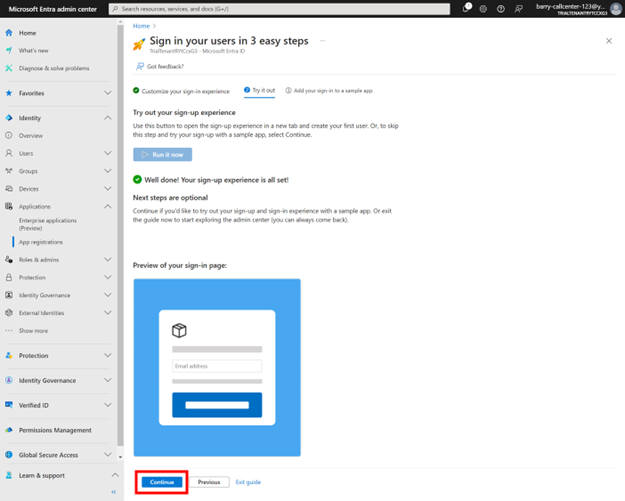625x501 pixels.
Task: Open What's new megaphone icon
Action: 9,51
